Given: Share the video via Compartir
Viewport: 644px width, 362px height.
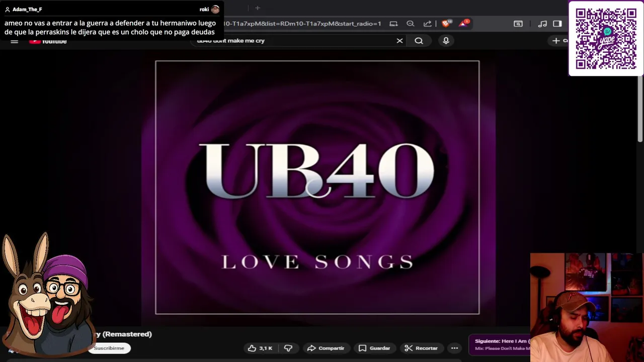Looking at the screenshot, I should (x=326, y=348).
